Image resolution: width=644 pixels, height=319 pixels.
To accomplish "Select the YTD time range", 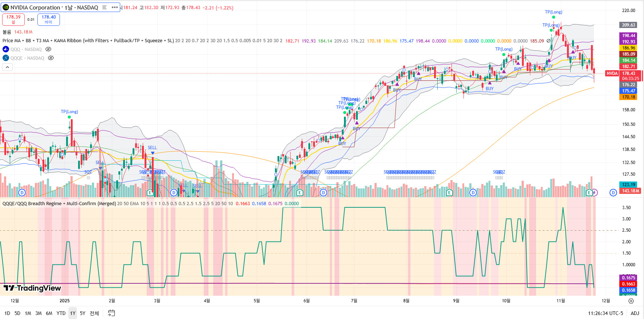I will (61, 313).
